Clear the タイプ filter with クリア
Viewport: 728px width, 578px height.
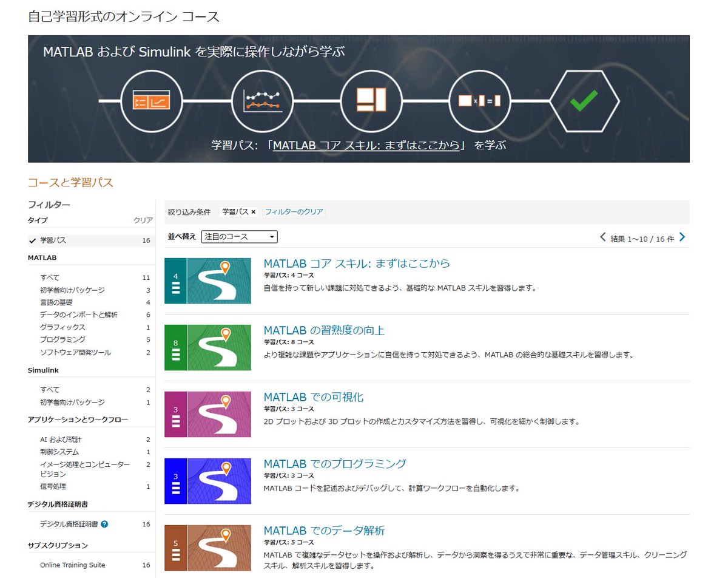[143, 220]
